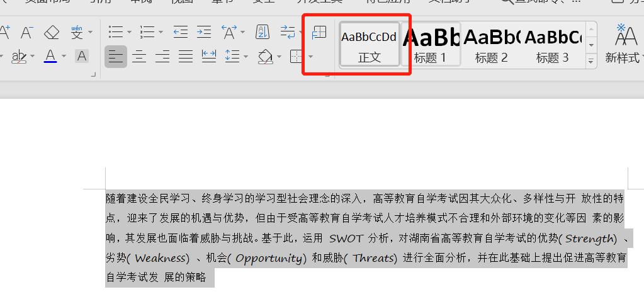This screenshot has height=304, width=644.
Task: Expand the borders dropdown arrow
Action: coord(310,56)
